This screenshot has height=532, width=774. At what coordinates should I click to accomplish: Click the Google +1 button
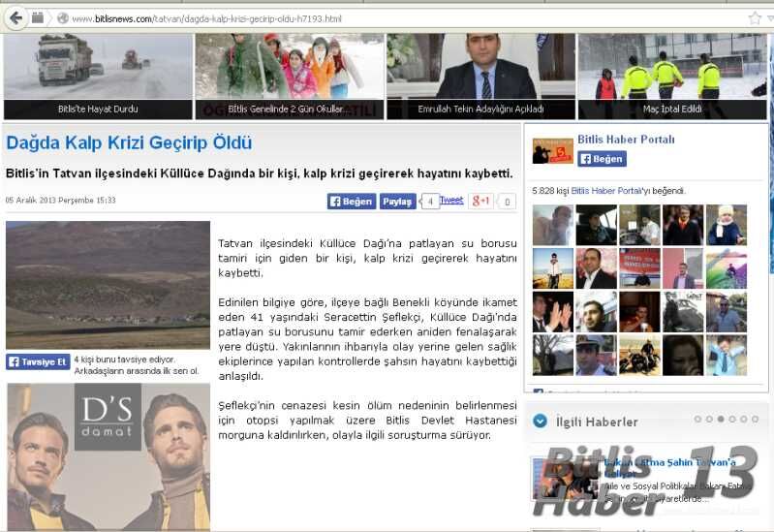coord(480,202)
